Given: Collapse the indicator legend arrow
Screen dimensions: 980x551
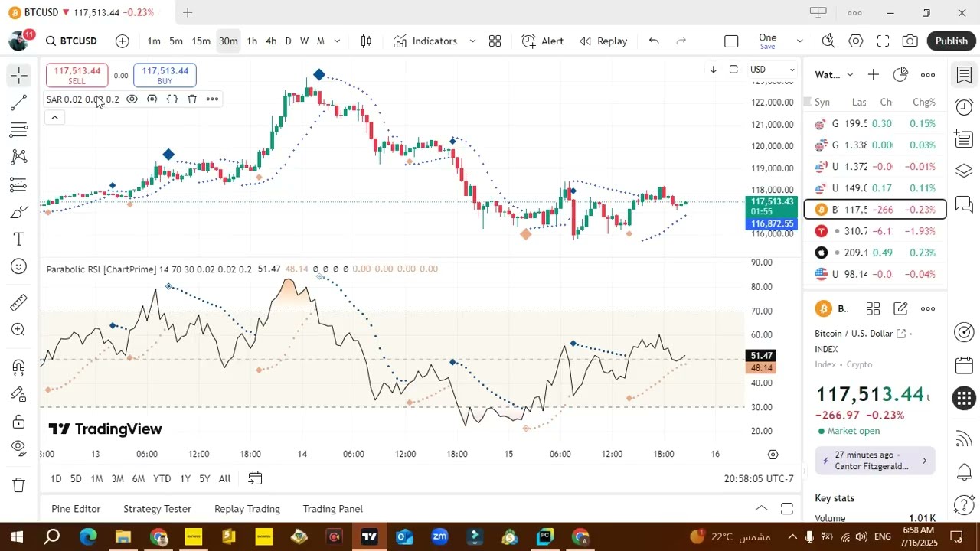Looking at the screenshot, I should pyautogui.click(x=54, y=117).
